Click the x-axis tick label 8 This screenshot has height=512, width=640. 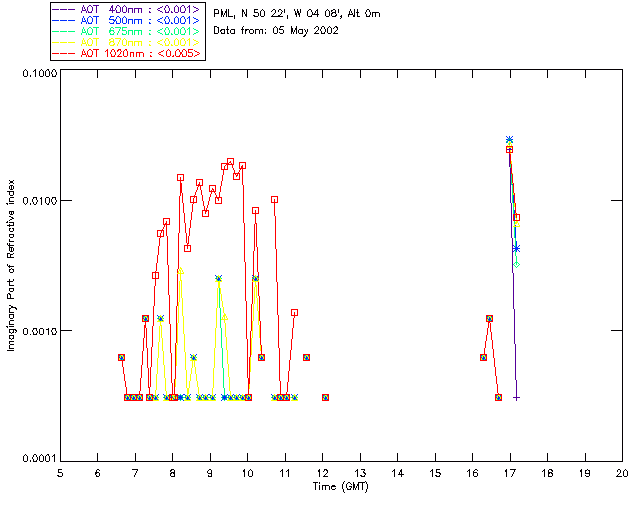coord(173,473)
